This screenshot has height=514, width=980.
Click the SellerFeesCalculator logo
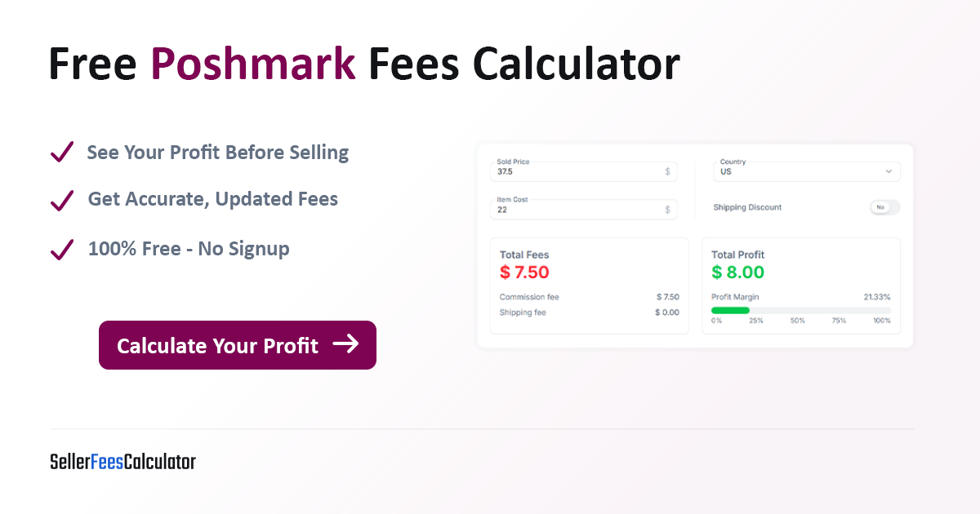tap(122, 462)
